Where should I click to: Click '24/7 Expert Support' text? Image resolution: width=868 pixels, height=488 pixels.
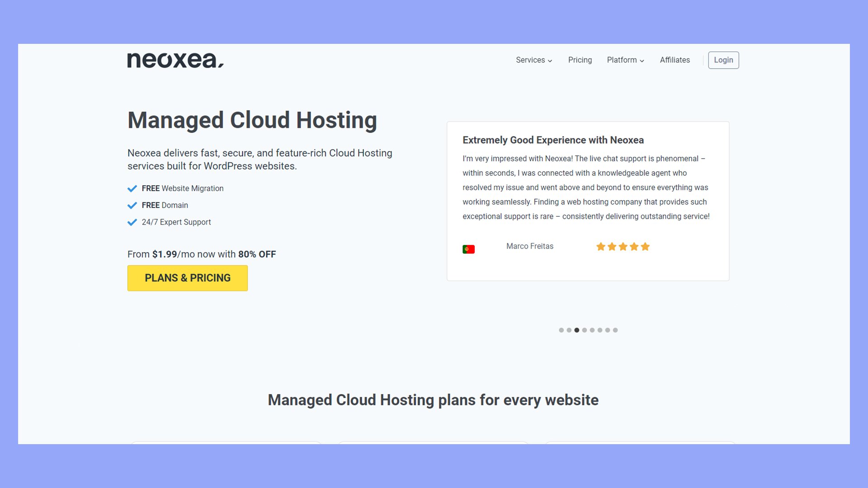point(176,222)
